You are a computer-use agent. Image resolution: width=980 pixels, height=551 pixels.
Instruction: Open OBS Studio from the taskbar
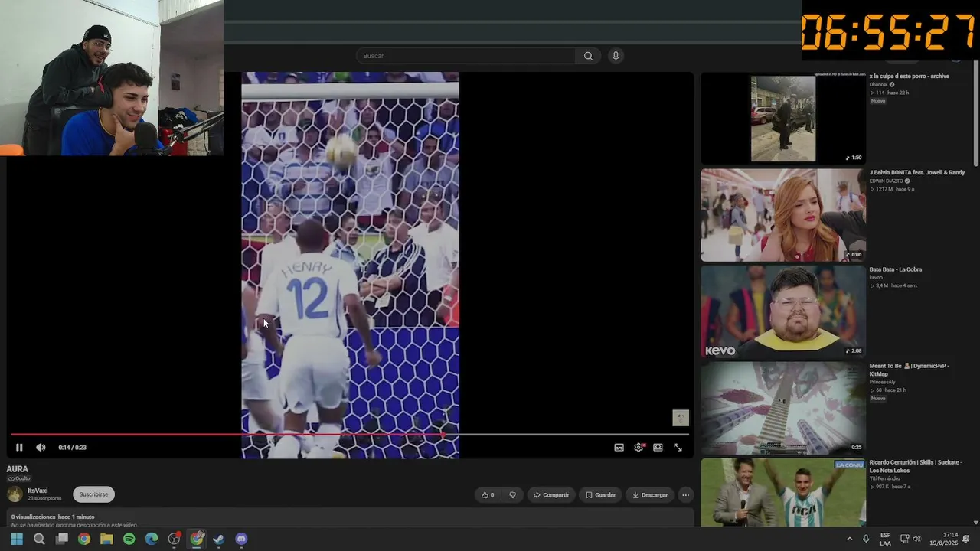coord(175,539)
